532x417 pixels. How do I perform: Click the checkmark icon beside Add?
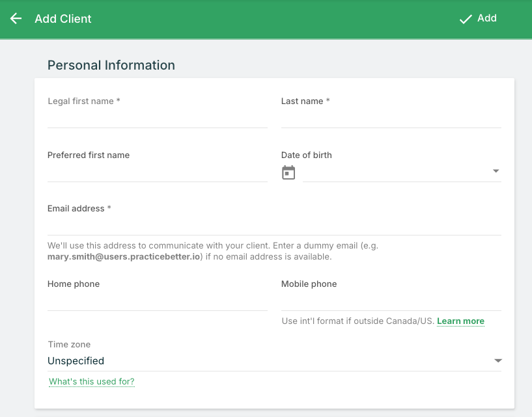[465, 20]
